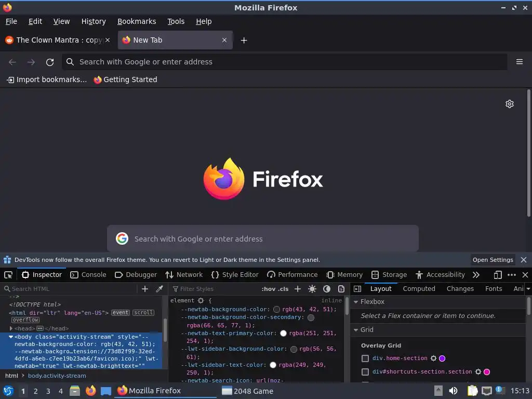
Task: Click the overflow badge on the html element
Action: coord(25,320)
